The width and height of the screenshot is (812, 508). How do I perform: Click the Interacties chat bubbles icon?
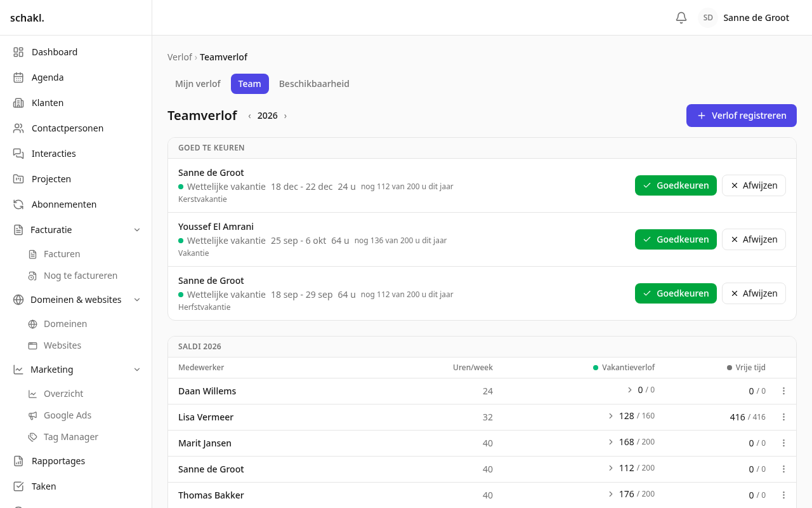coord(18,154)
